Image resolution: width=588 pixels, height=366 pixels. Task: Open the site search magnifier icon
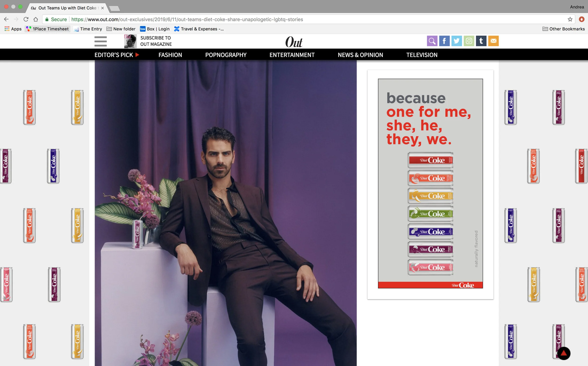pyautogui.click(x=432, y=41)
